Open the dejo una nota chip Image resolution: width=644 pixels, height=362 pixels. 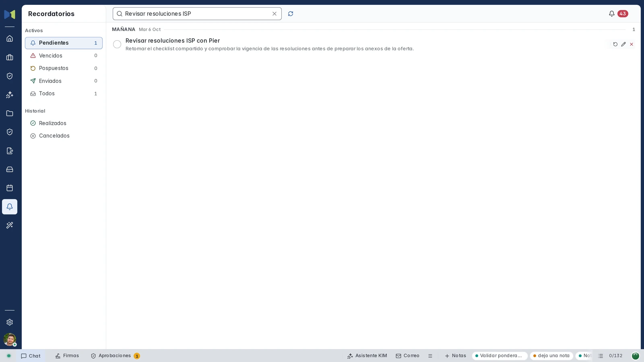(551, 356)
